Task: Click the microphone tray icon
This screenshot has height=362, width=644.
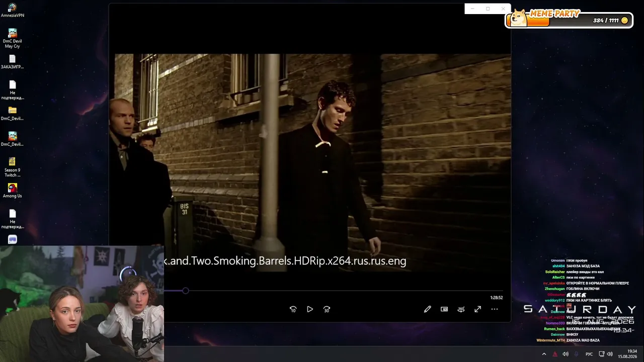Action: (x=577, y=354)
